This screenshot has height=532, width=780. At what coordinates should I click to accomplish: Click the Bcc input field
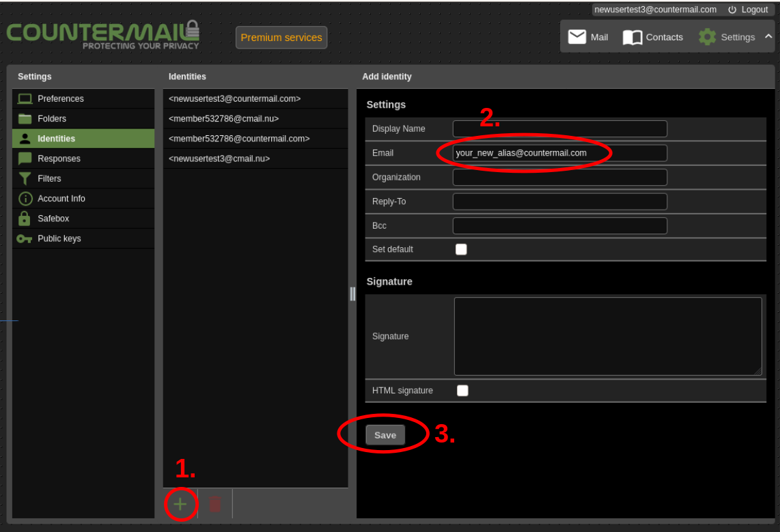pos(559,226)
